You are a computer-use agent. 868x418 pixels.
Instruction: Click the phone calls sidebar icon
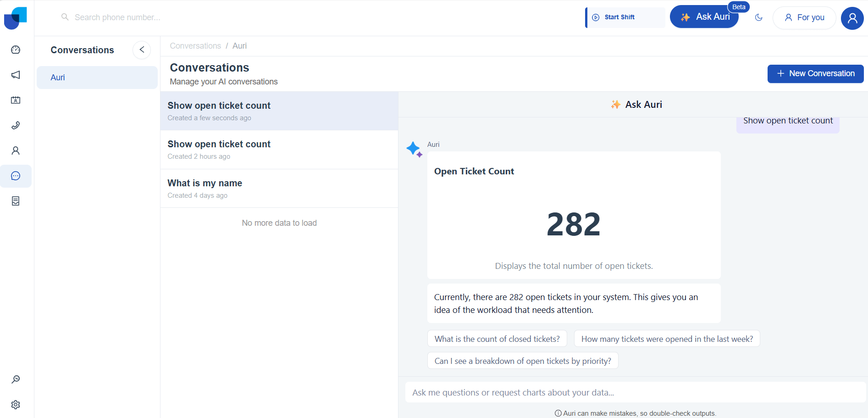pos(16,125)
